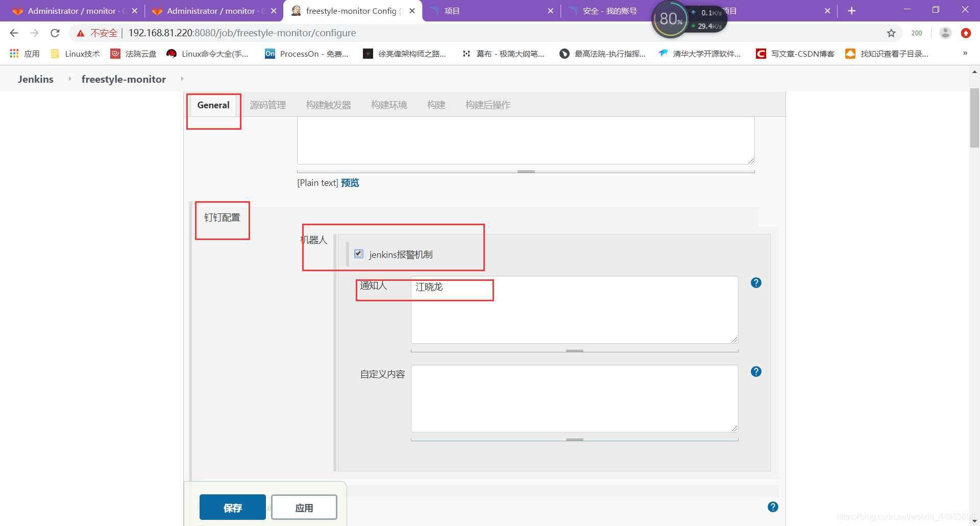Switch to the 构建环境 tab
Image resolution: width=980 pixels, height=526 pixels.
click(389, 105)
